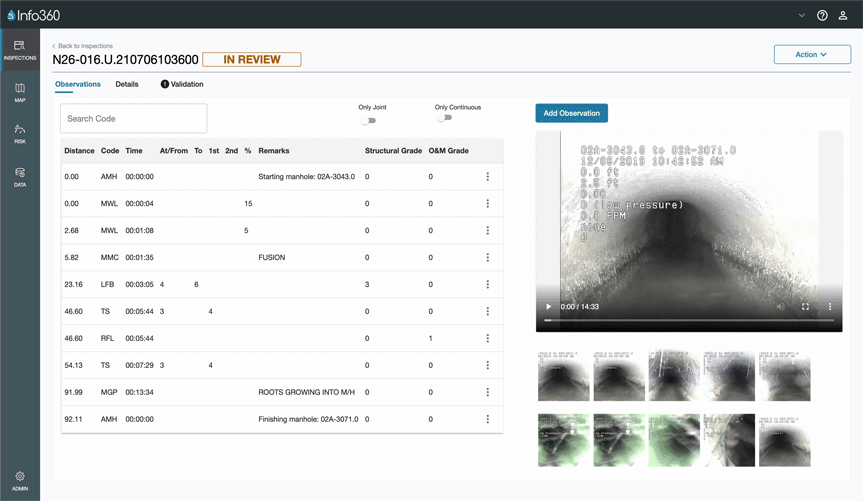
Task: Open the Map sidebar icon
Action: click(x=19, y=92)
